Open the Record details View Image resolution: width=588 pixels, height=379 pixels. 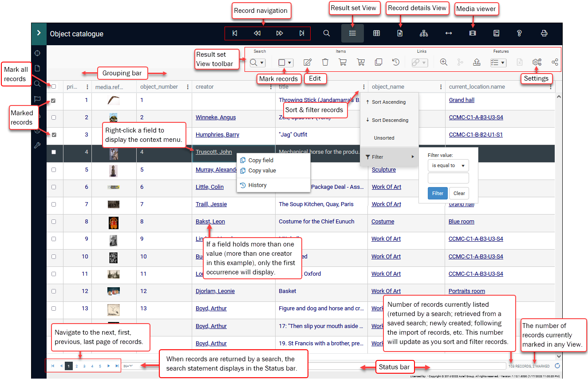pyautogui.click(x=400, y=33)
